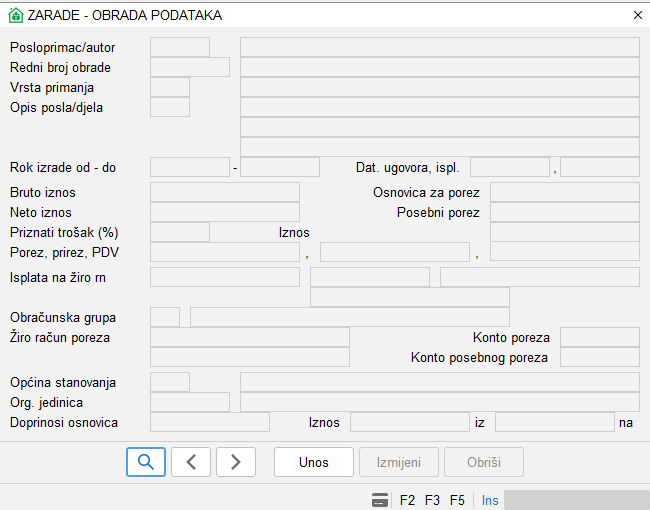Select the Bruto iznos input field
The width and height of the screenshot is (650, 510).
click(x=225, y=192)
